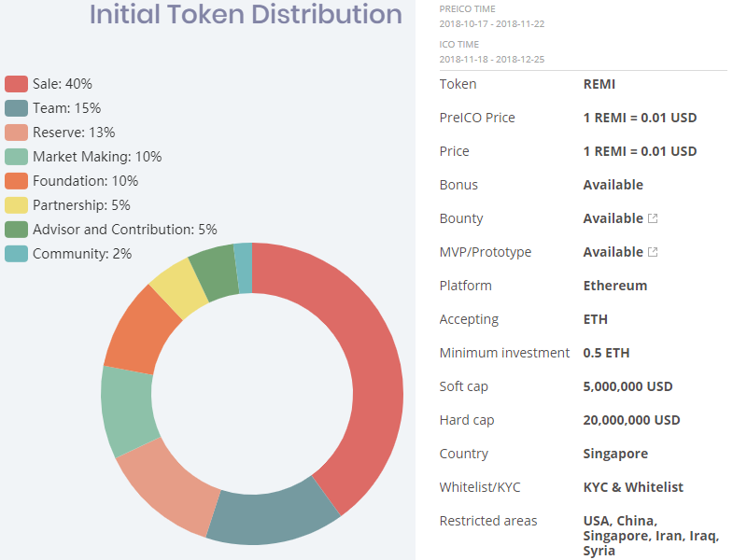Click the Bounty Available link
The width and height of the screenshot is (747, 560).
[613, 218]
